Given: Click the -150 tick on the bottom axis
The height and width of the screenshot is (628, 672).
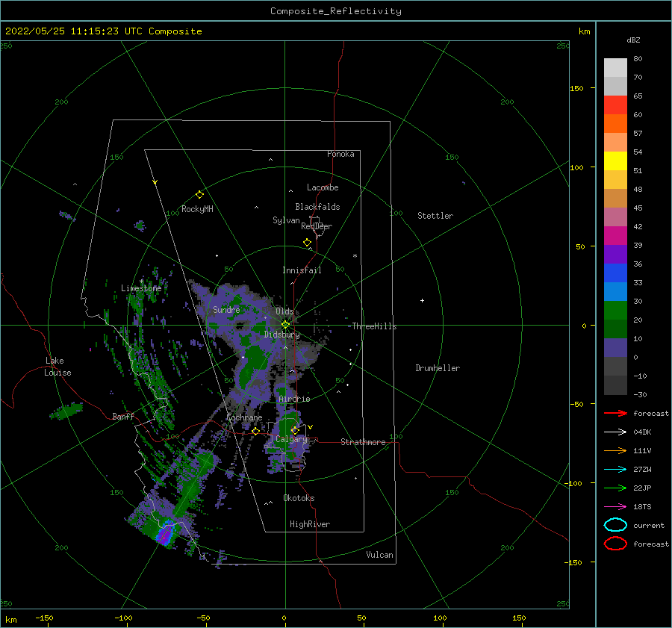Looking at the screenshot, I should tap(44, 618).
